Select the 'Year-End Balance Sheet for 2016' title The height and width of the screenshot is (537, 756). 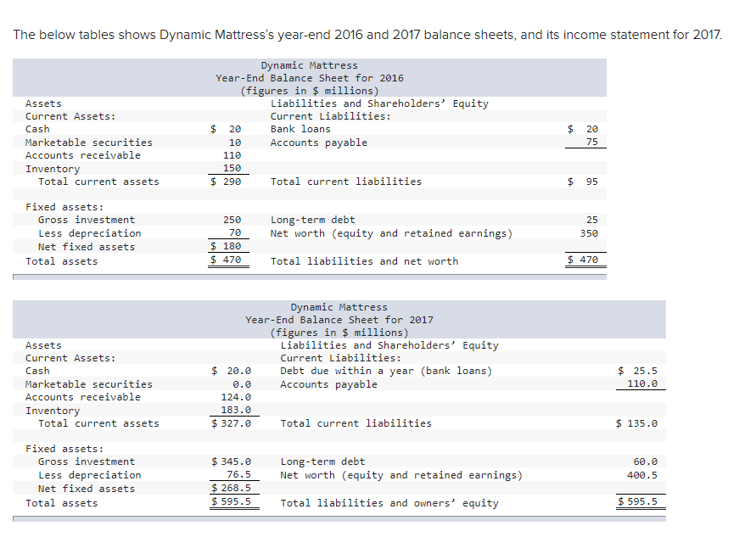point(310,78)
